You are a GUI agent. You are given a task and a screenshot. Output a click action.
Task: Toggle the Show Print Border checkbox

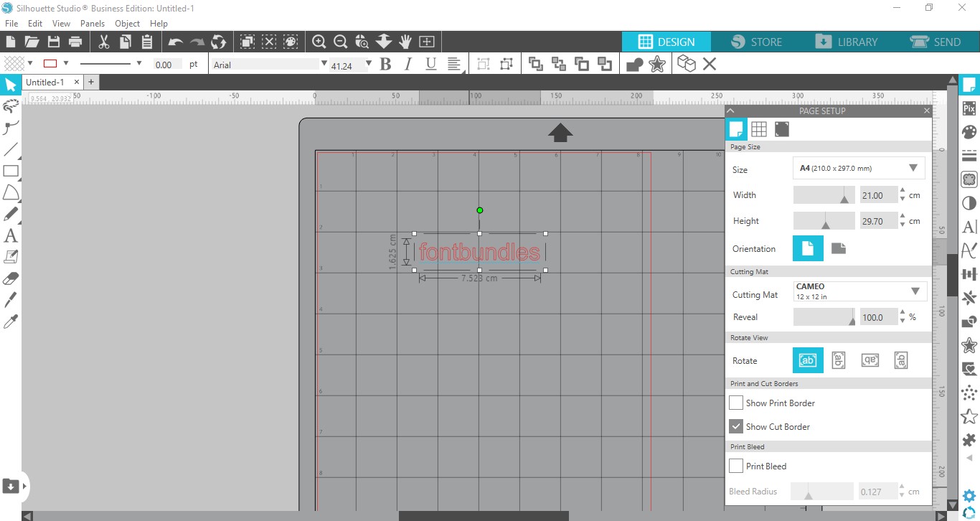[x=736, y=403]
